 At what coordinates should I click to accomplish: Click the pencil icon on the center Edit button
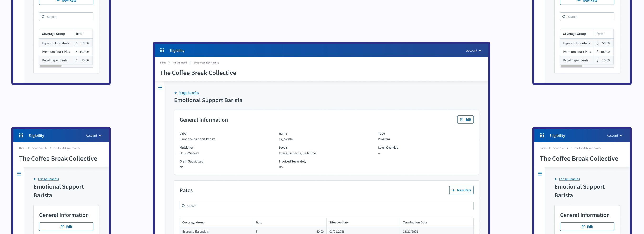(462, 120)
